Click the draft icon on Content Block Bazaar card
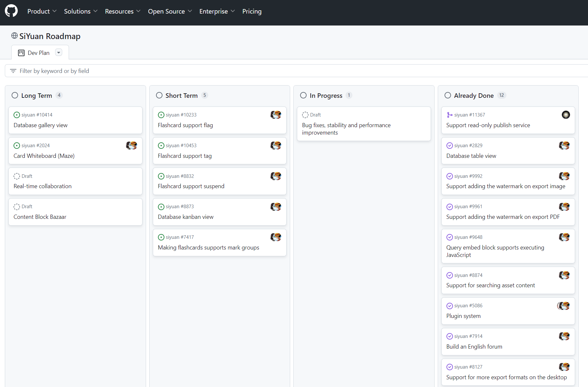The height and width of the screenshot is (387, 588). [17, 207]
